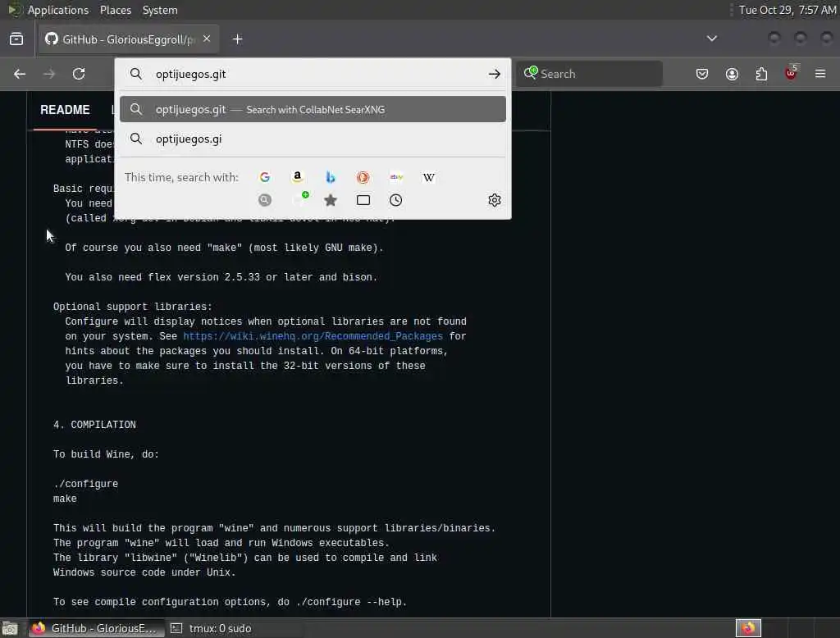Viewport: 840px width, 638px height.
Task: Open the uBlock Origin extension icon
Action: (x=792, y=73)
